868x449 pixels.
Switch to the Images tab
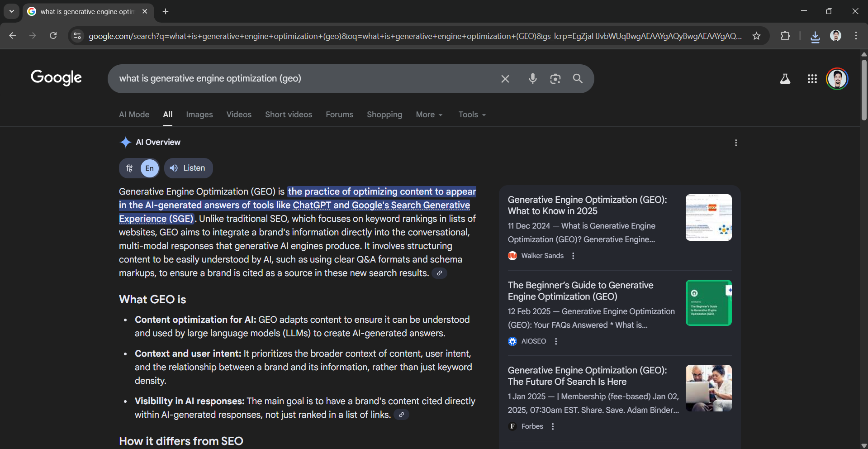[199, 115]
